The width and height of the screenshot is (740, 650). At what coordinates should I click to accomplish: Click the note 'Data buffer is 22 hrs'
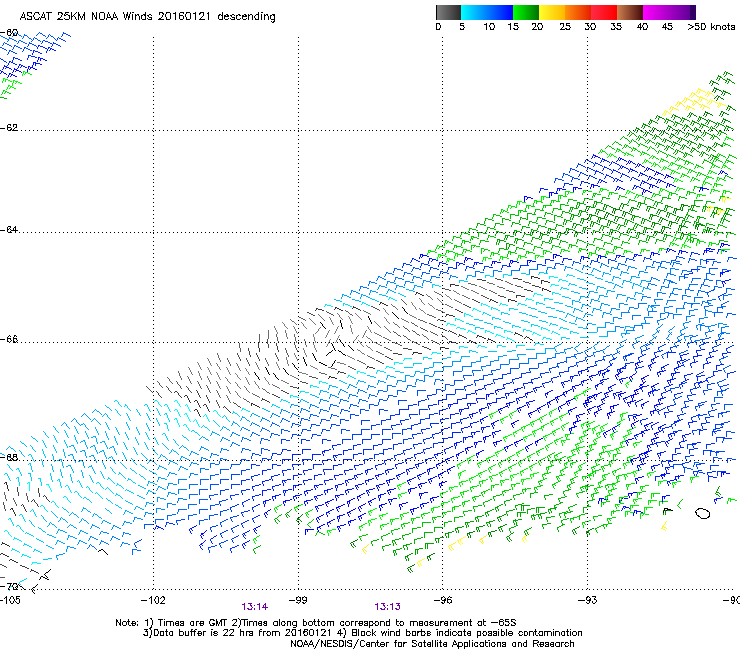(203, 633)
